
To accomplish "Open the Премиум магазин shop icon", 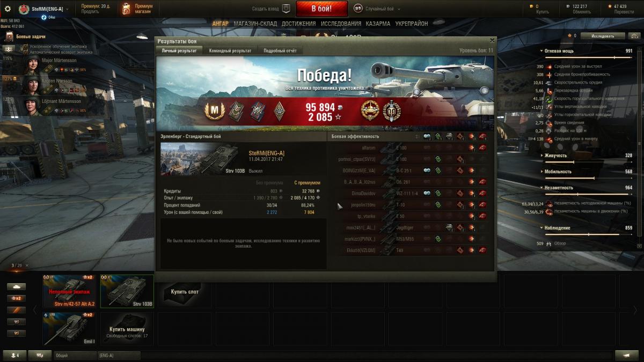I will pos(126,9).
